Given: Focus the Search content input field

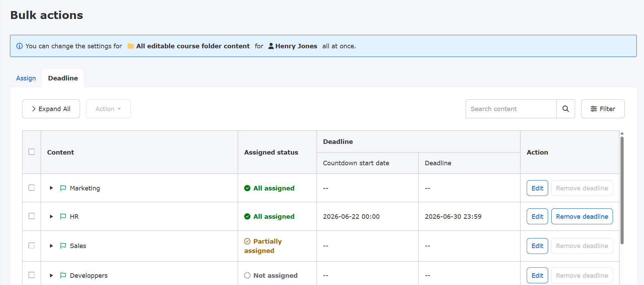Looking at the screenshot, I should click(x=511, y=109).
